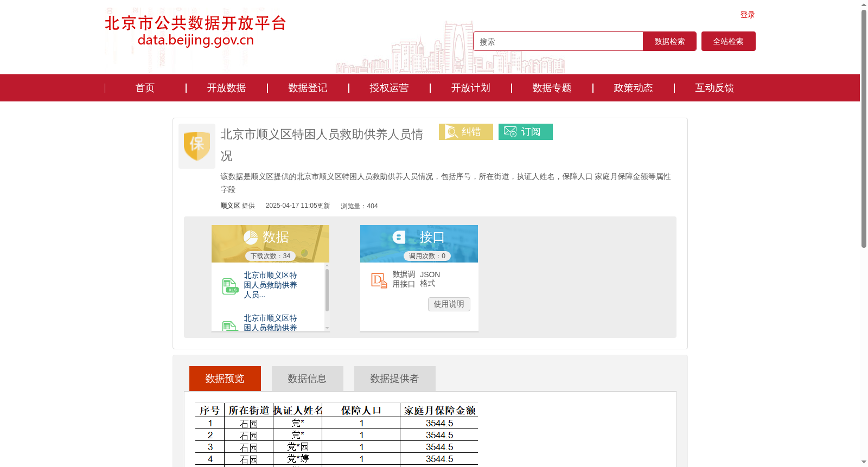Click the 保障人口 column header
Image resolution: width=868 pixels, height=467 pixels.
coord(361,411)
